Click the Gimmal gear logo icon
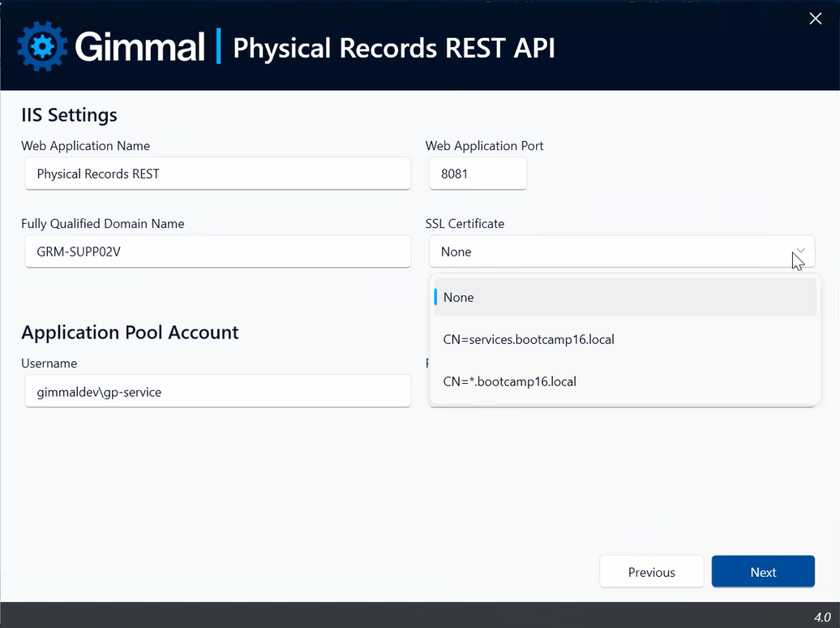 tap(42, 47)
